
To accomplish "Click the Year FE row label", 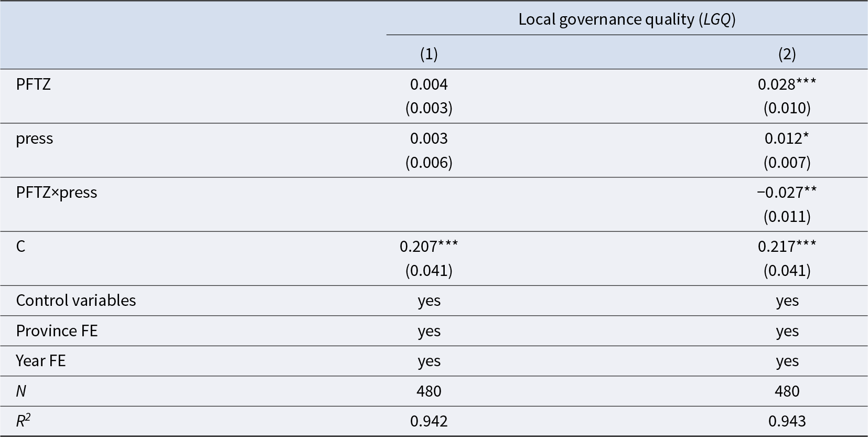I will (41, 361).
